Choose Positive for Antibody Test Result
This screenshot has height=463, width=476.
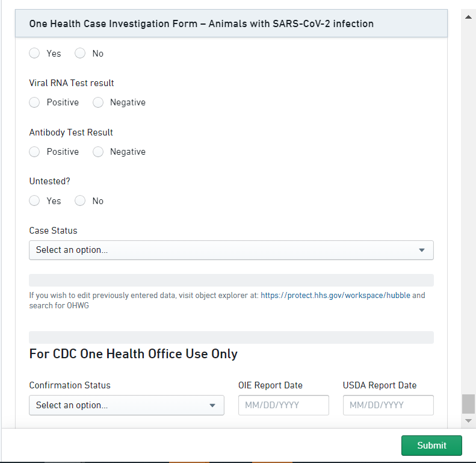pyautogui.click(x=35, y=152)
